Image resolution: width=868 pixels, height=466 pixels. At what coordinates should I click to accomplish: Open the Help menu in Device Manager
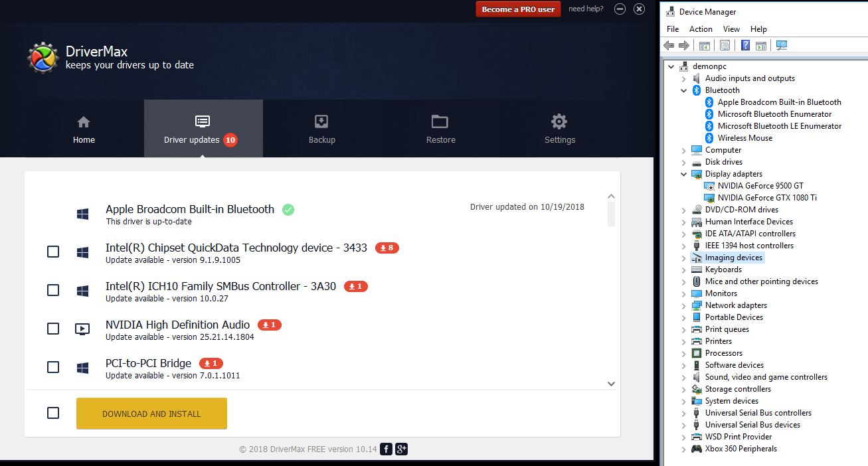[x=758, y=29]
